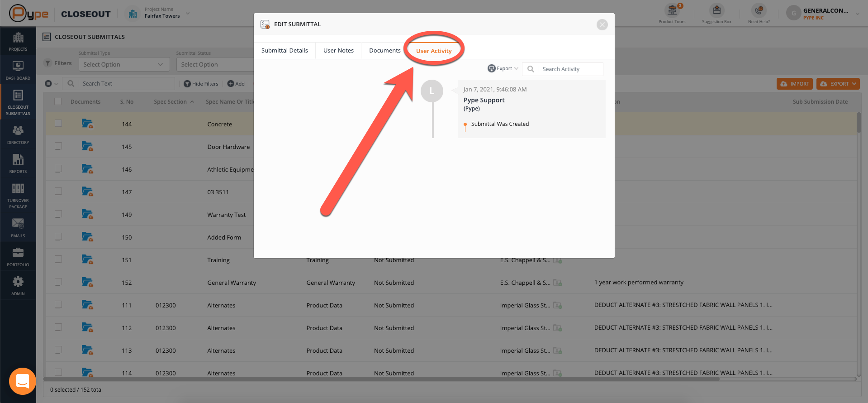The width and height of the screenshot is (868, 403).
Task: Switch to the Documents tab
Action: [x=384, y=50]
